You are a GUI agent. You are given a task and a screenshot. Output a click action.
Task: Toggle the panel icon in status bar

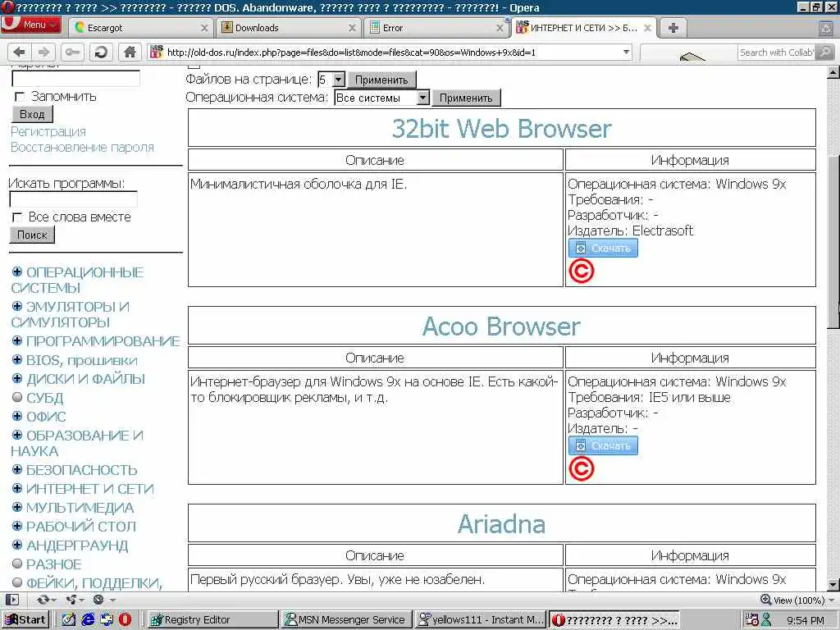[12, 600]
